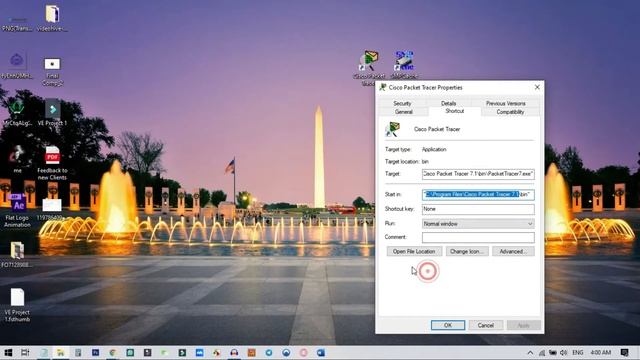The width and height of the screenshot is (640, 360).
Task: Select the desktop icon right of Cisco Packet Tracer
Action: click(x=404, y=65)
